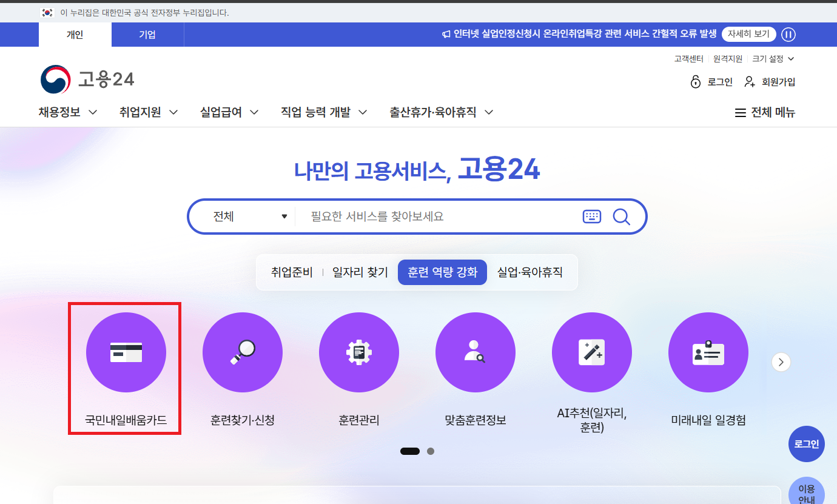837x504 pixels.
Task: Open the 실업급여 menu
Action: 228,112
